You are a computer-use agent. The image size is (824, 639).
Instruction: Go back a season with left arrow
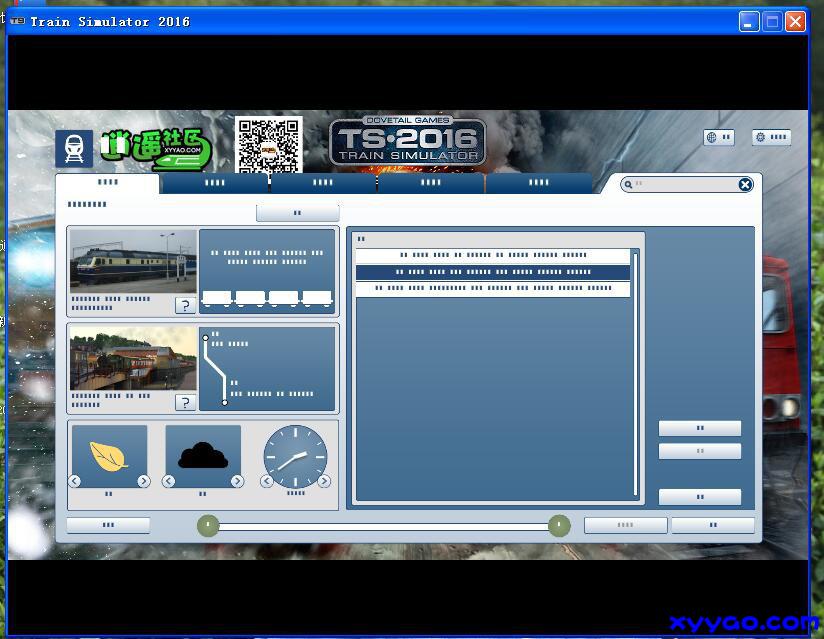pyautogui.click(x=75, y=481)
